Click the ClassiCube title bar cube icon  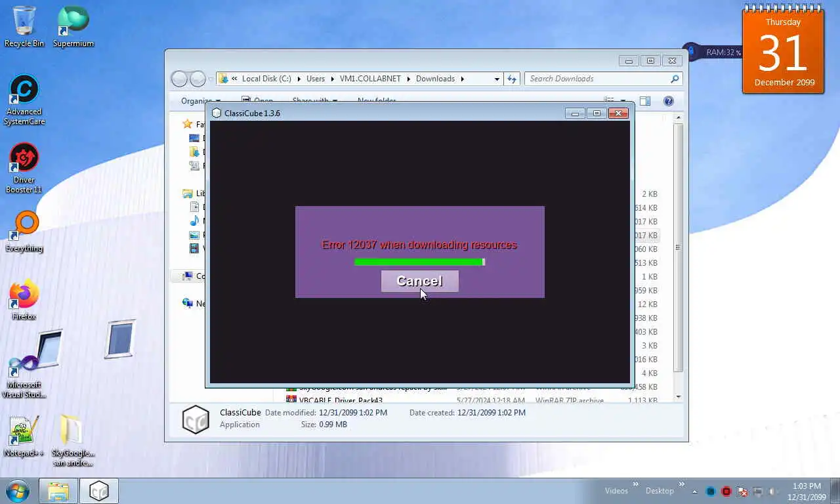[217, 113]
